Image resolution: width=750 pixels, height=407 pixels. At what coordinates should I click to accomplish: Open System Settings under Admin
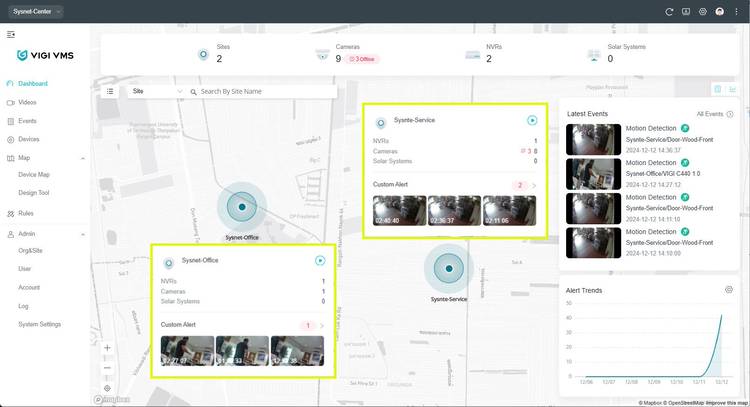(x=40, y=324)
